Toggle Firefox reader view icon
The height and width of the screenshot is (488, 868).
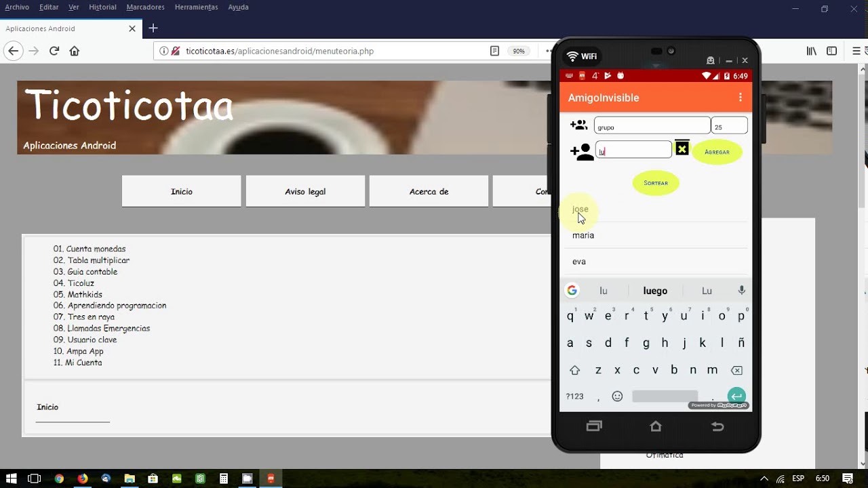click(x=494, y=51)
